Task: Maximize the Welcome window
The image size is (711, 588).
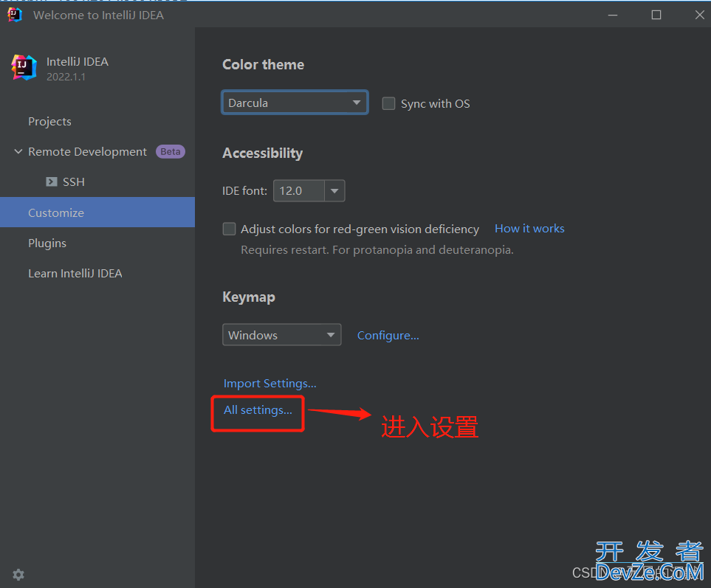Action: coord(656,15)
